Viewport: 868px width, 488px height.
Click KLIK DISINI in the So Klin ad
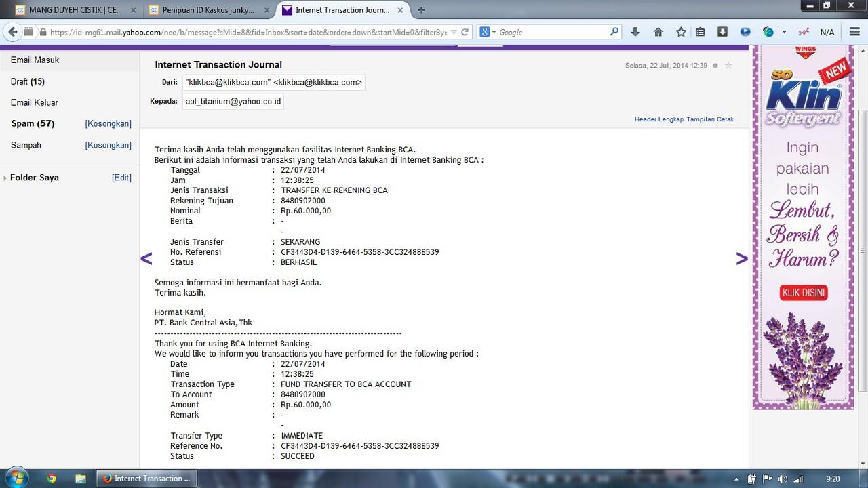(804, 293)
